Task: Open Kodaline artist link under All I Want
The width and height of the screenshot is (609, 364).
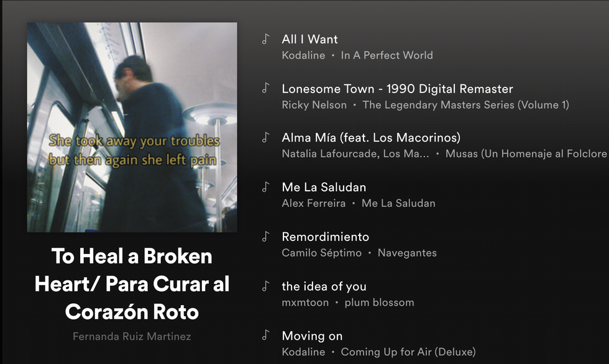Action: click(303, 55)
